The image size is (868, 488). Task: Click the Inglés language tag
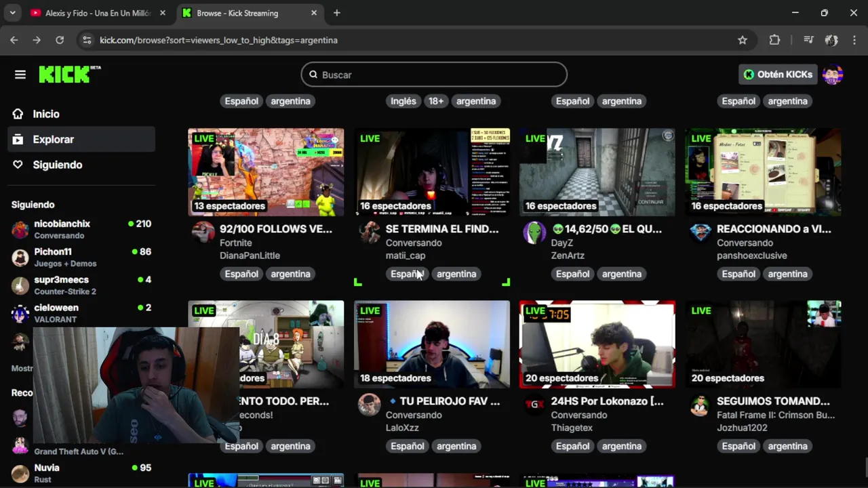point(403,101)
